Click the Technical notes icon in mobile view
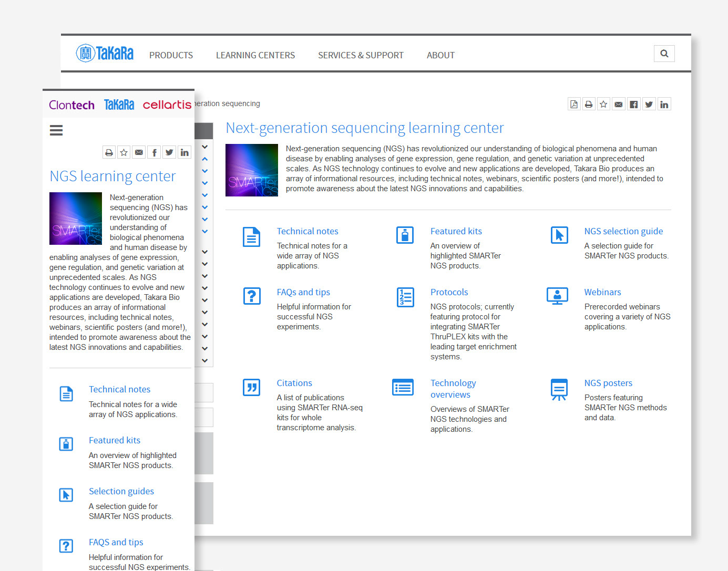 [x=66, y=393]
